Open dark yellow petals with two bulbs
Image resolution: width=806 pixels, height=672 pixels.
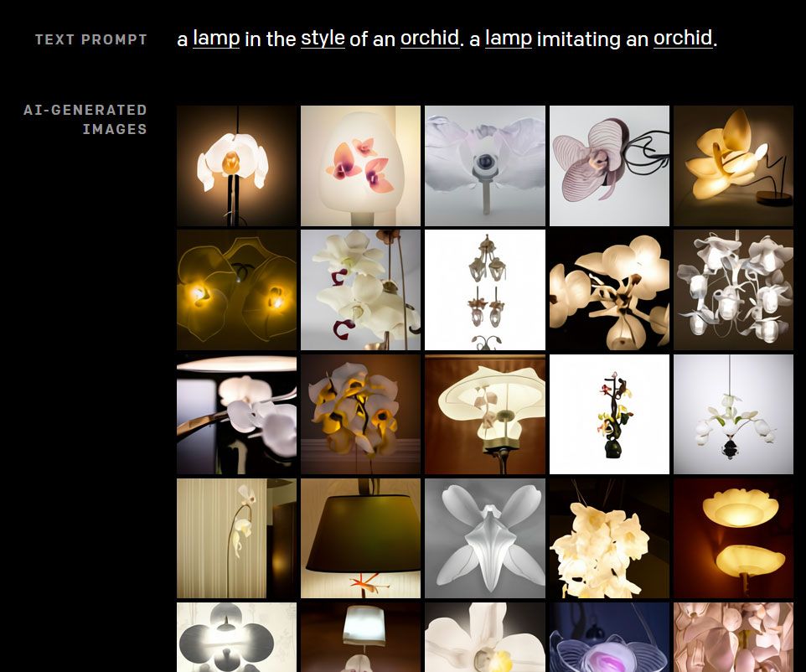pyautogui.click(x=236, y=290)
